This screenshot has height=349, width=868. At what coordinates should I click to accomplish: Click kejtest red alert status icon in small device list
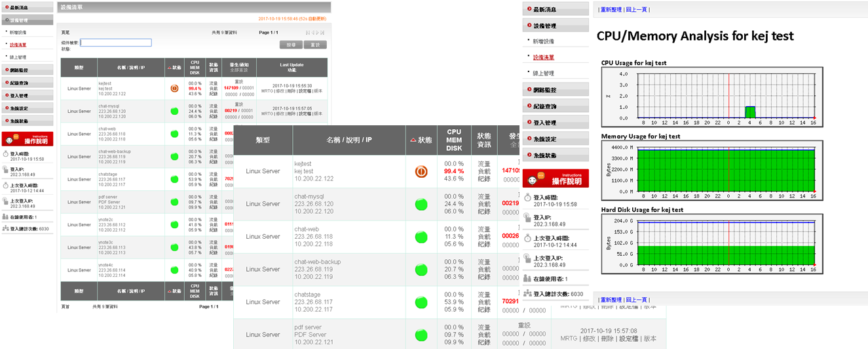[x=174, y=88]
